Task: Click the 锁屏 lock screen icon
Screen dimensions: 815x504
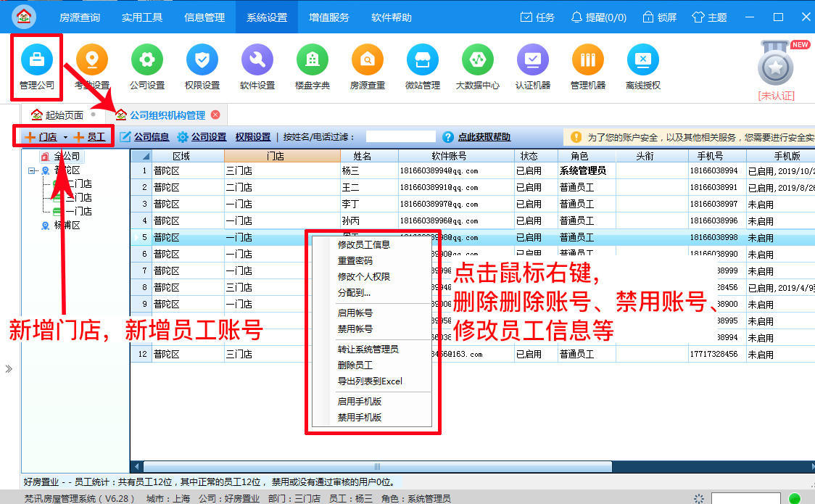Action: (658, 17)
